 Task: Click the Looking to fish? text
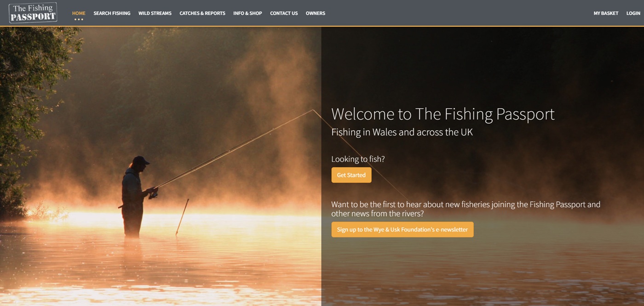(358, 159)
